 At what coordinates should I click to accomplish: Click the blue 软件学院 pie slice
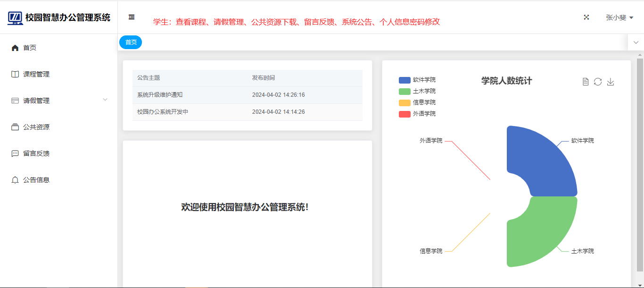[542, 161]
